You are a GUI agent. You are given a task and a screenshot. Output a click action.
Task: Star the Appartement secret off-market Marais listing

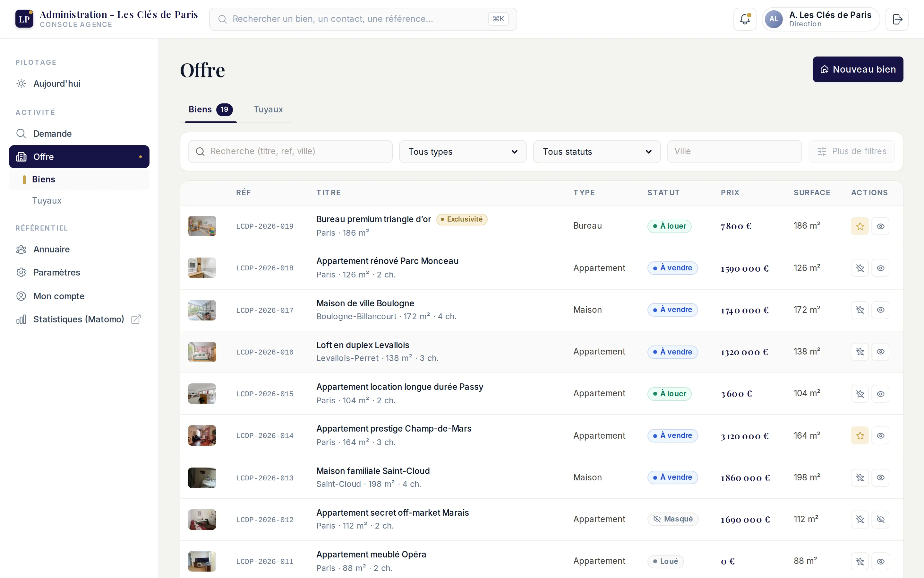[x=860, y=519]
